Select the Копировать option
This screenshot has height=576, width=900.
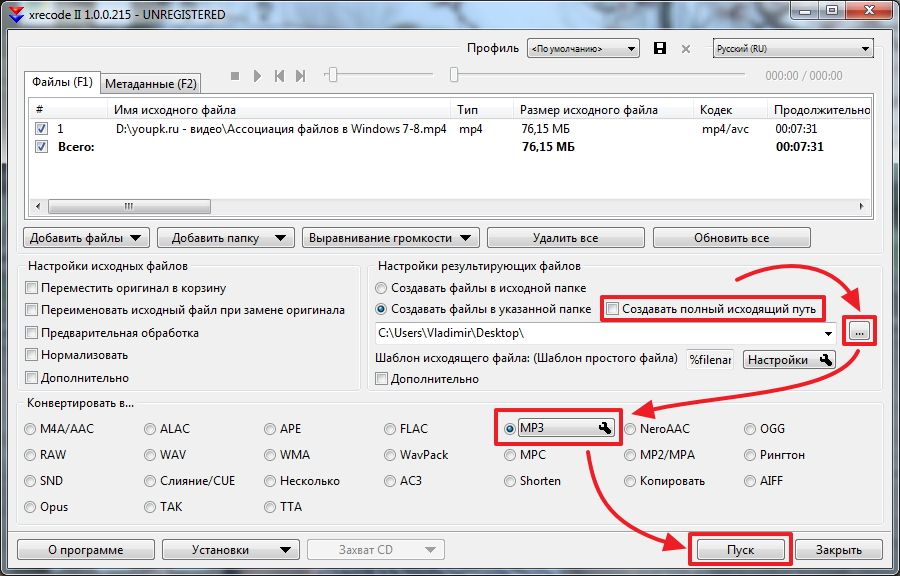pyautogui.click(x=630, y=481)
